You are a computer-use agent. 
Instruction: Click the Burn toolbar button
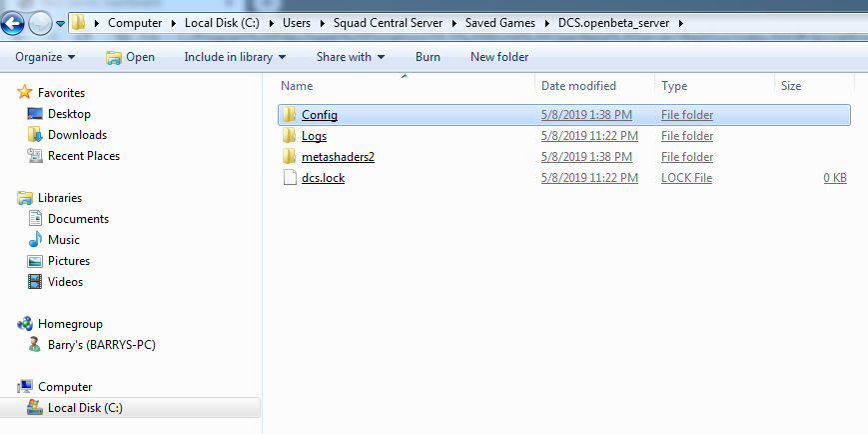(428, 57)
